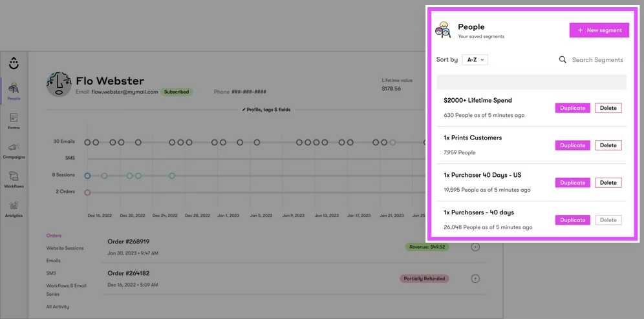Screen dimensions: 644x319
Task: Click Flo Webster's avatar image
Action: (x=59, y=85)
